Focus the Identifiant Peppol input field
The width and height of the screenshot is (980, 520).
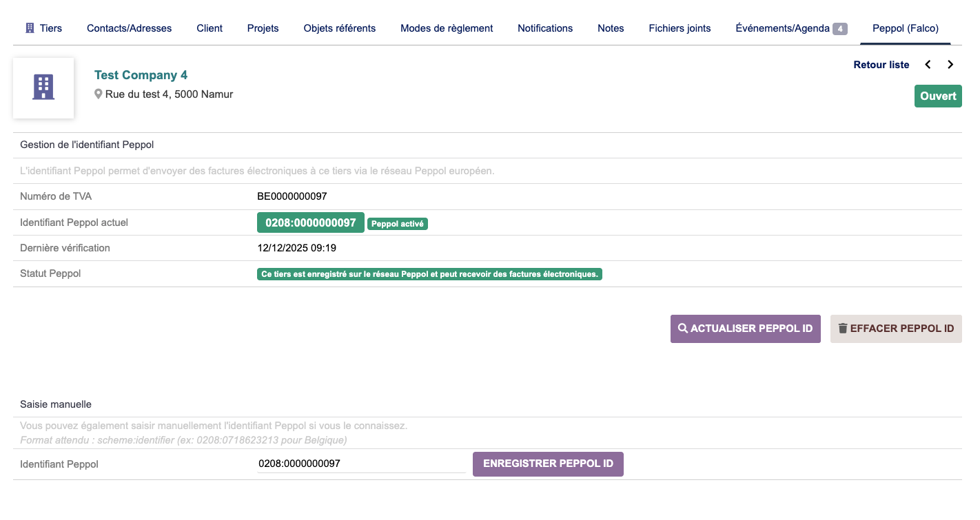[360, 464]
